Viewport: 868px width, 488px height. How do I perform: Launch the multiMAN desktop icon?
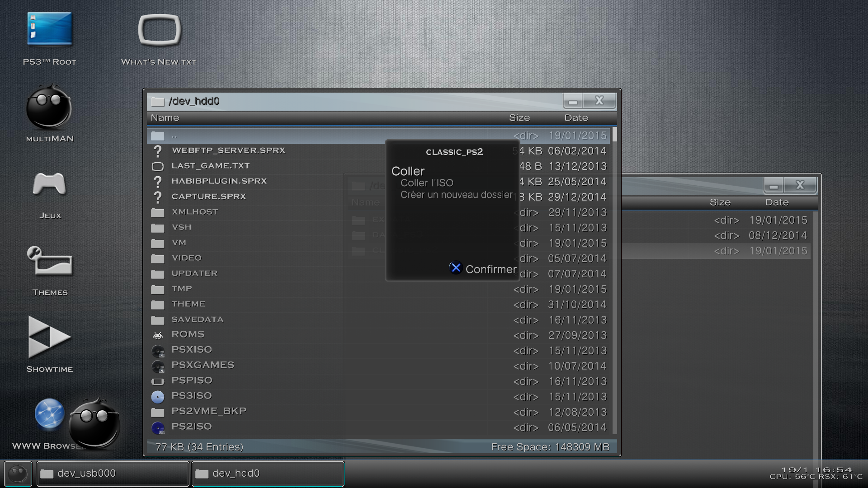[x=49, y=107]
